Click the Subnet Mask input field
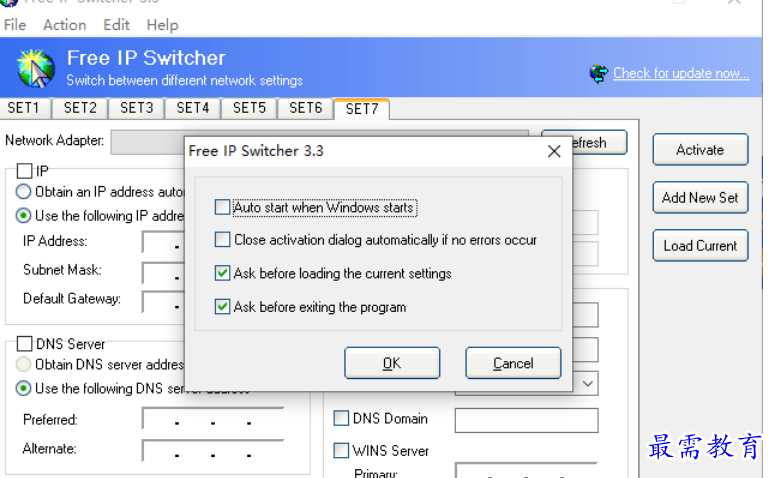Screen dimensions: 770x478 pyautogui.click(x=164, y=272)
